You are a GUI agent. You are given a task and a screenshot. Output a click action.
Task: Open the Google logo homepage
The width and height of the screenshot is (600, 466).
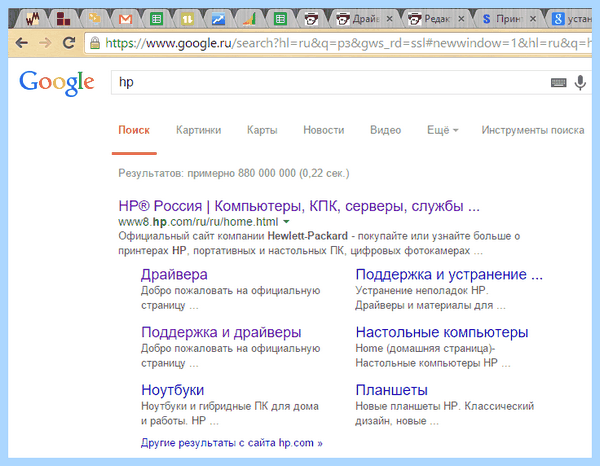pyautogui.click(x=57, y=83)
